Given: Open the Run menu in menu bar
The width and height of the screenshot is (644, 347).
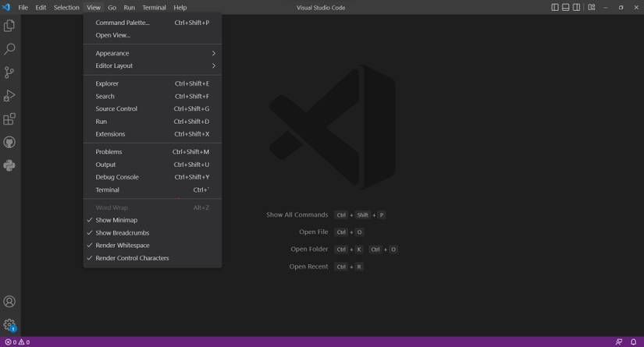Looking at the screenshot, I should point(129,7).
